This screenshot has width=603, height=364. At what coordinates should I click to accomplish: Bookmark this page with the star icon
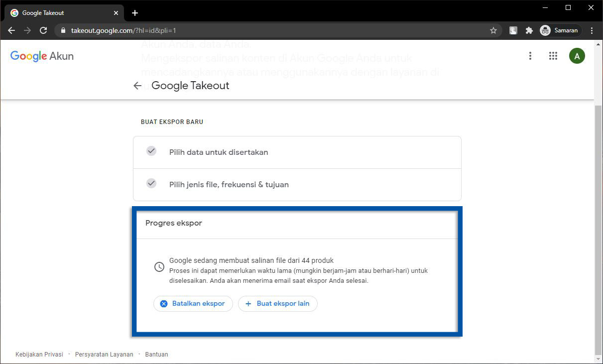(493, 30)
